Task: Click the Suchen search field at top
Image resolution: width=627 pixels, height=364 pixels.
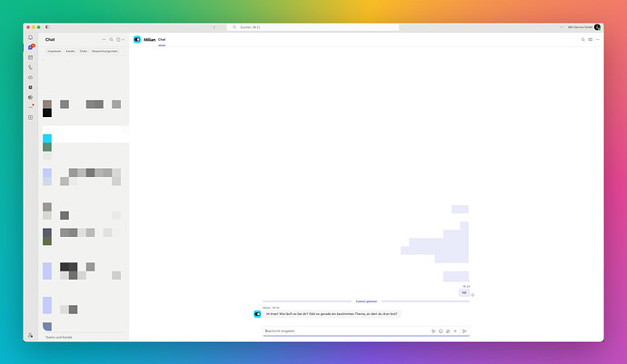Action: pyautogui.click(x=313, y=27)
